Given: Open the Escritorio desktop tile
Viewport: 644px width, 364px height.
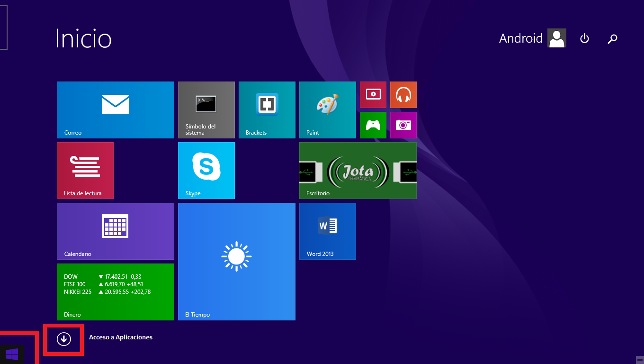Looking at the screenshot, I should point(358,170).
